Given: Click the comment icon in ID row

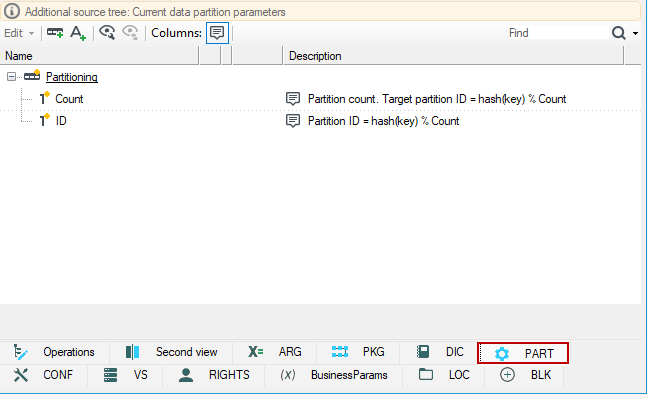Looking at the screenshot, I should (x=293, y=121).
